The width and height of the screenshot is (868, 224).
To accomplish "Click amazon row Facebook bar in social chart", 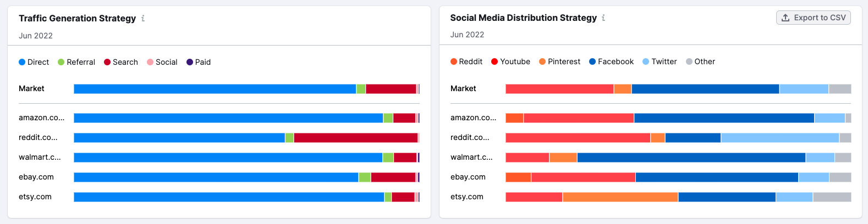I will [724, 118].
